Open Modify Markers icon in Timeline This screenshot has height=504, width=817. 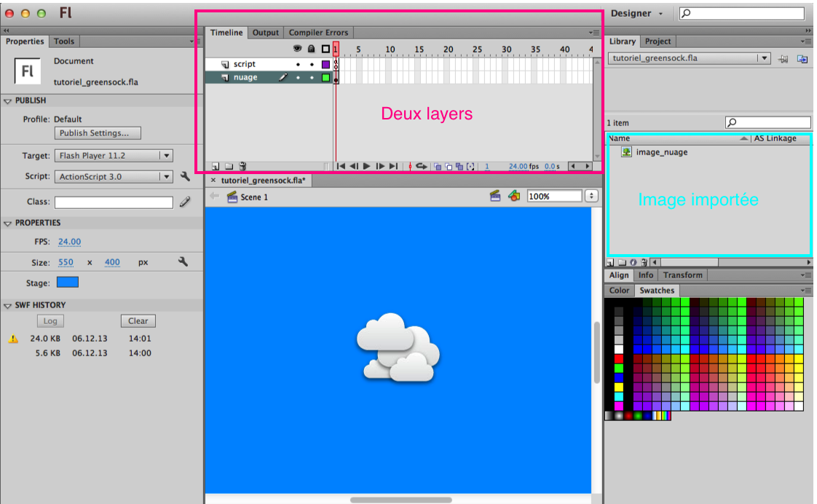click(x=470, y=166)
